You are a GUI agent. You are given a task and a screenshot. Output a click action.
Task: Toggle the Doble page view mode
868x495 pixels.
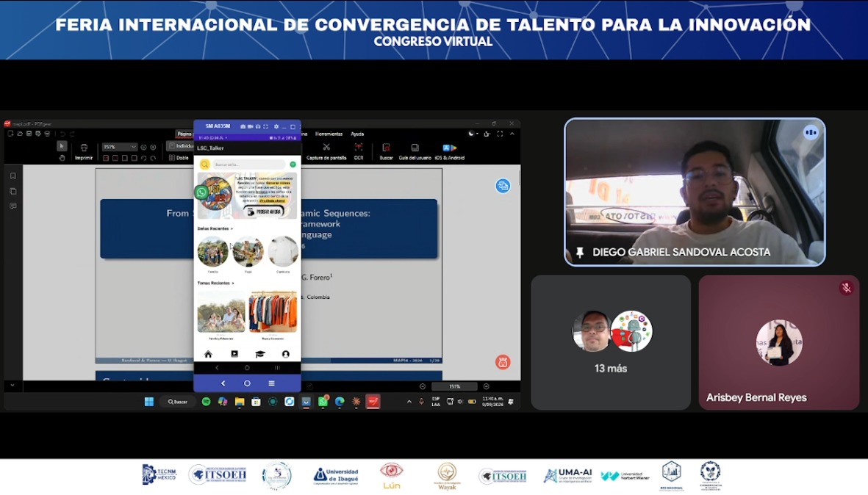point(179,158)
